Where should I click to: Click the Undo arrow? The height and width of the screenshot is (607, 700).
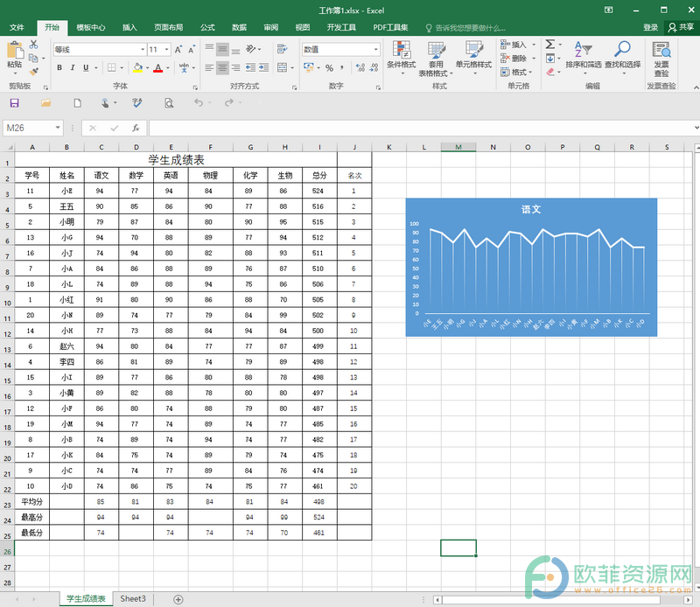coord(199,103)
